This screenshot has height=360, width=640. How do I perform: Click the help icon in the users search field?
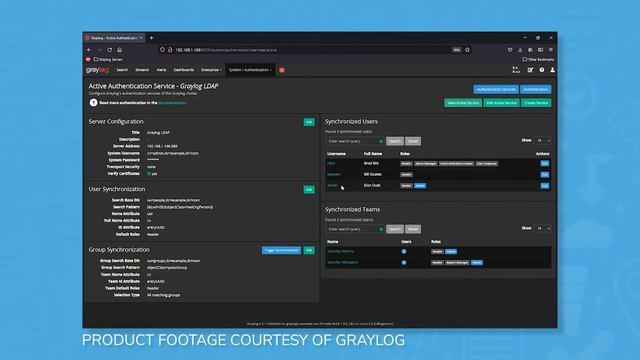[x=381, y=141]
